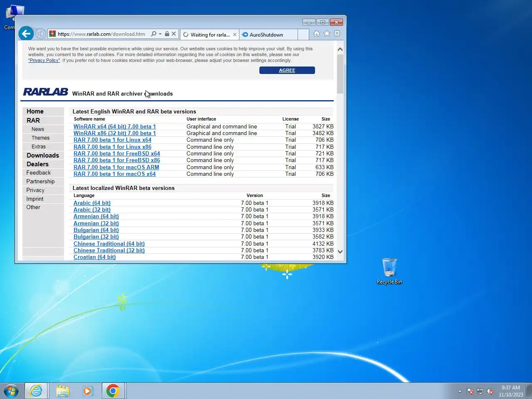
Task: Download Bulgarian (32 bit) localized version
Action: coord(96,236)
